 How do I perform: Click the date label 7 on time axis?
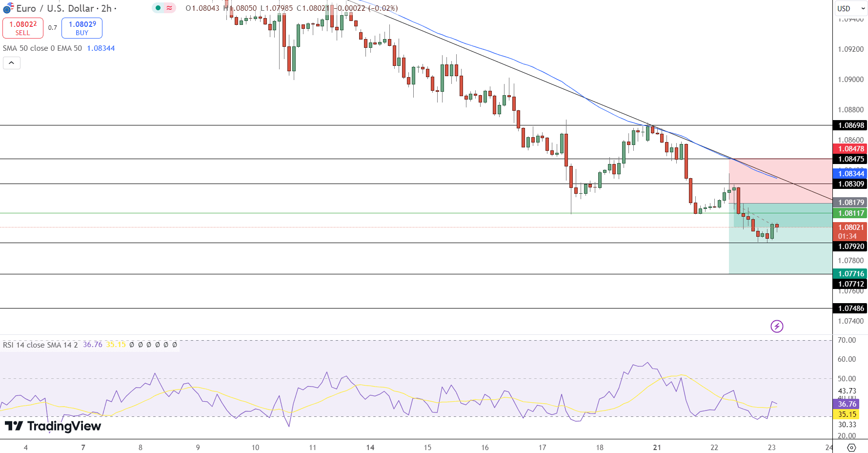coord(83,447)
